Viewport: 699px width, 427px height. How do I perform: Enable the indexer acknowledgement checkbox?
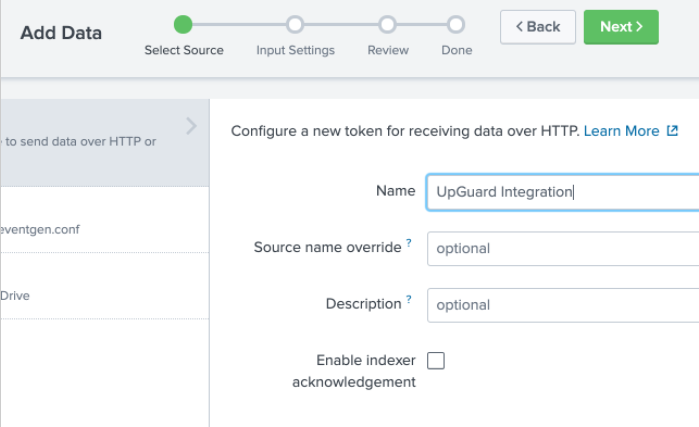click(x=436, y=361)
